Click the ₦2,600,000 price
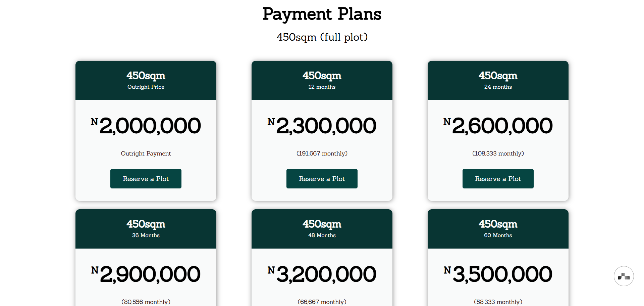Viewport: 644px width, 306px height. pyautogui.click(x=498, y=126)
